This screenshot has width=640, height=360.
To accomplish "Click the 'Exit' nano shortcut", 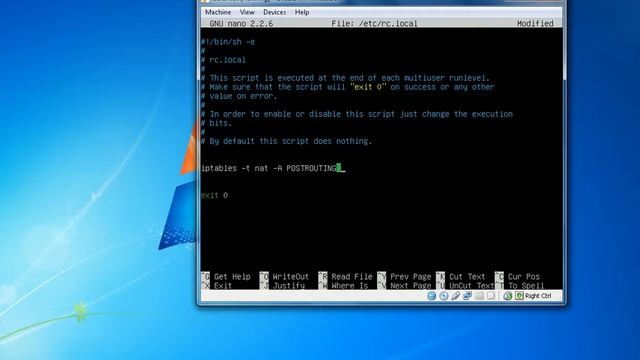I will 217,286.
